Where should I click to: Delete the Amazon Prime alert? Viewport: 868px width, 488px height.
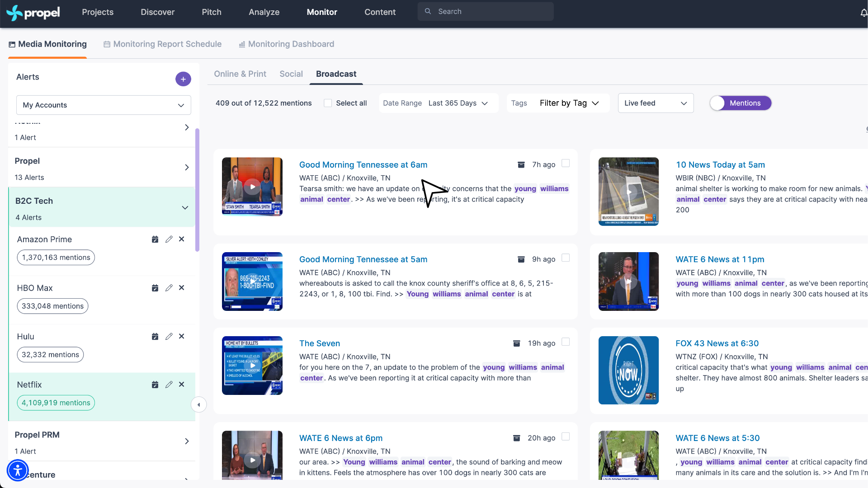pyautogui.click(x=182, y=239)
